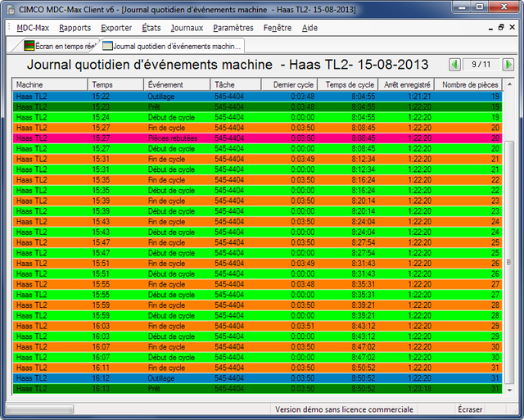Open the Rapports menu

[x=75, y=28]
